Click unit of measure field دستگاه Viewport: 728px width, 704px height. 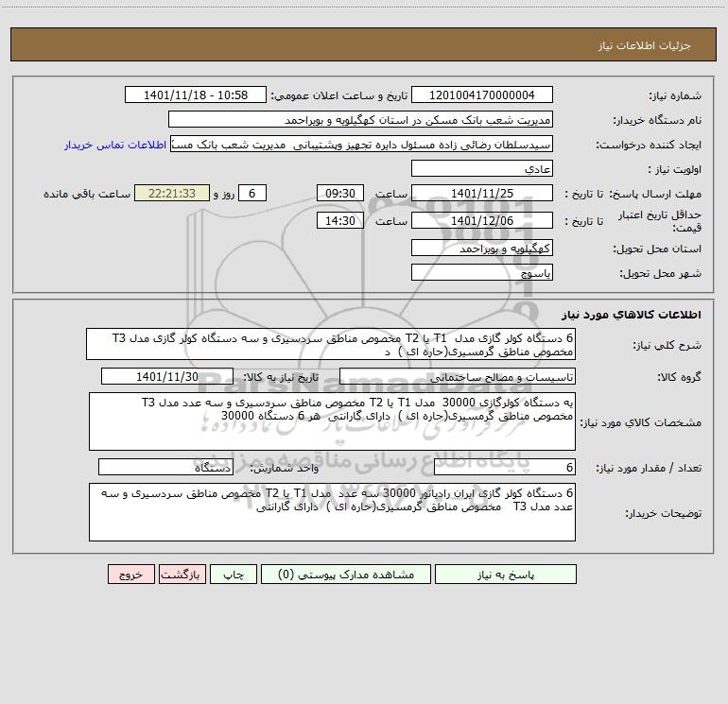click(165, 468)
